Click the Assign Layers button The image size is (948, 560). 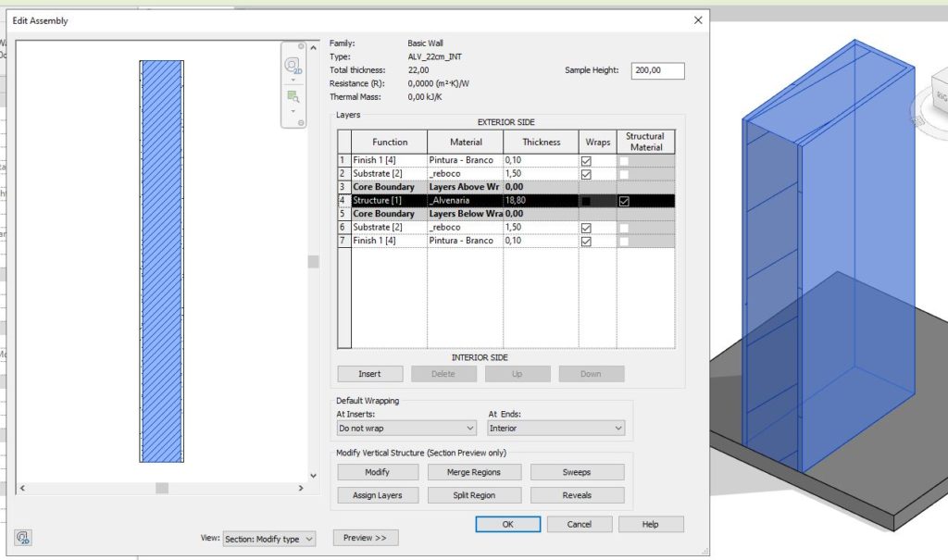pyautogui.click(x=378, y=494)
